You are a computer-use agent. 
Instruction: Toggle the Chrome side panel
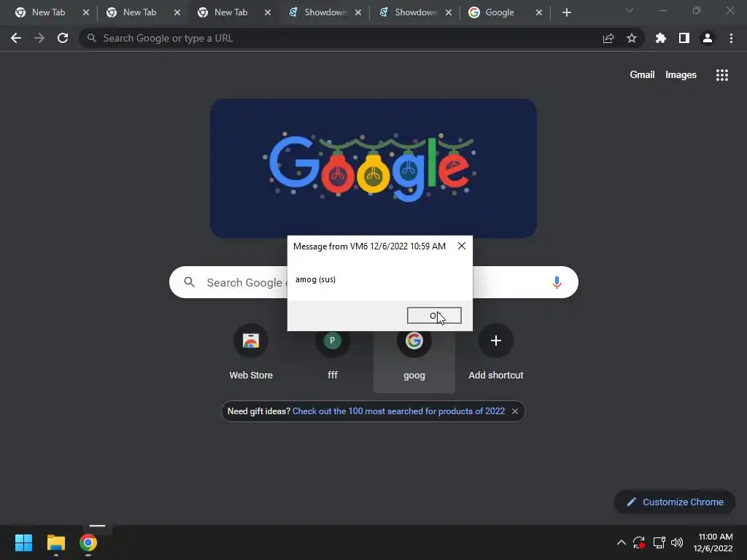pos(684,38)
